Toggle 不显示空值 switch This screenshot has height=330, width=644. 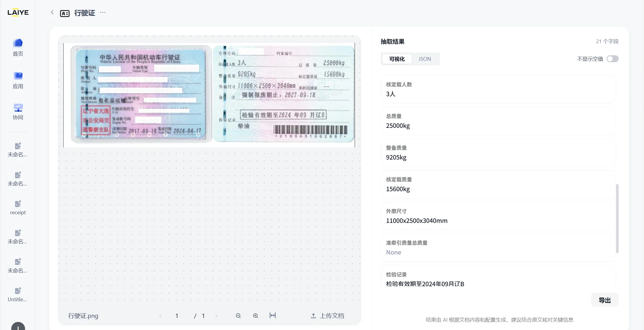(612, 59)
